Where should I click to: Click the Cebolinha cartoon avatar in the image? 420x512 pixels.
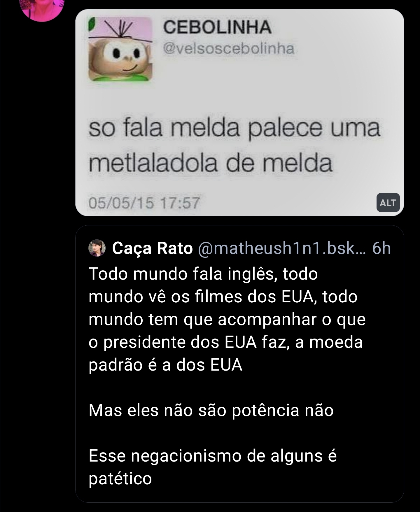pyautogui.click(x=120, y=49)
